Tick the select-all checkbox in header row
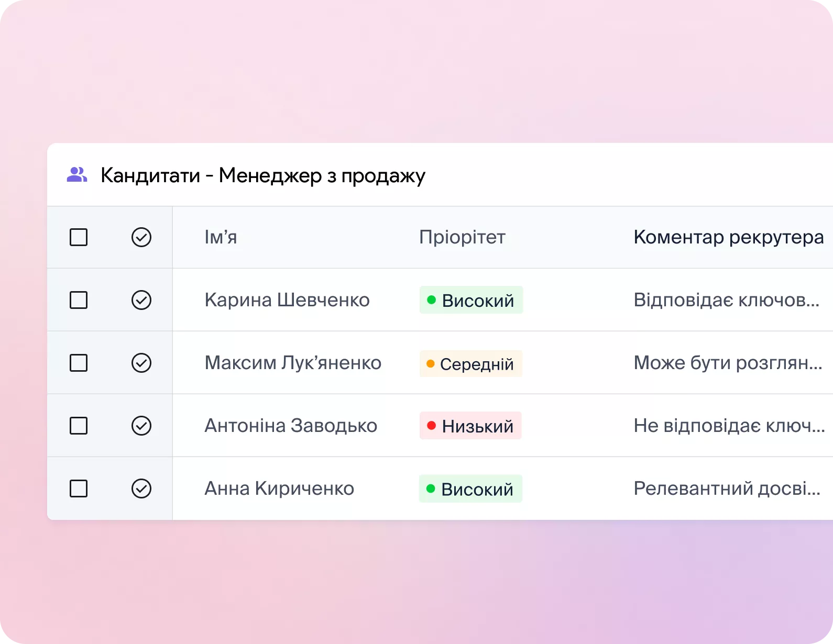The width and height of the screenshot is (833, 644). pyautogui.click(x=79, y=237)
